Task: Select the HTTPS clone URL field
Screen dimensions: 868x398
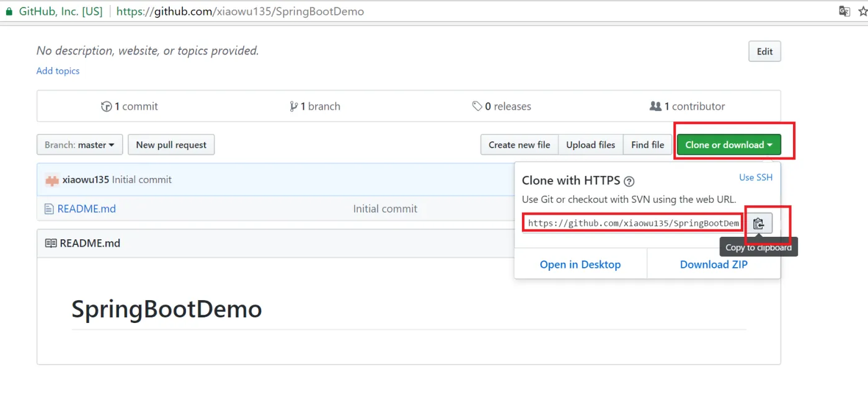Action: [x=632, y=223]
